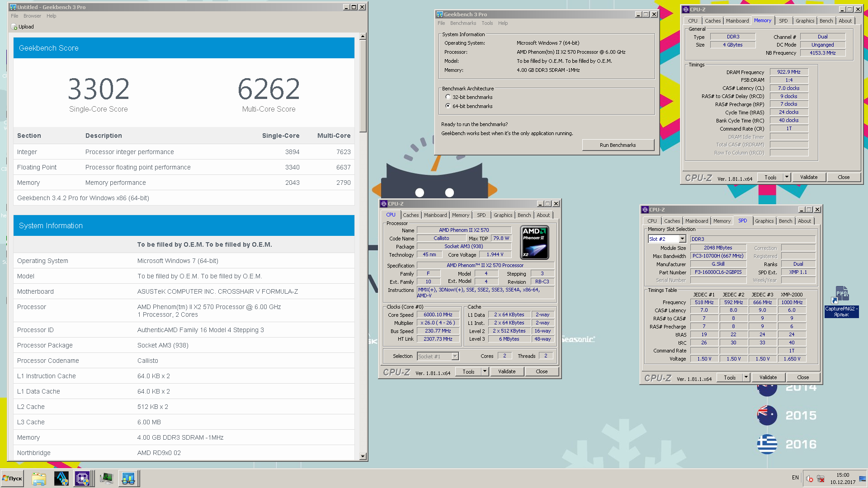Click the DRAM Frequency field showing 922.9 MHz
This screenshot has height=488, width=868.
[788, 72]
